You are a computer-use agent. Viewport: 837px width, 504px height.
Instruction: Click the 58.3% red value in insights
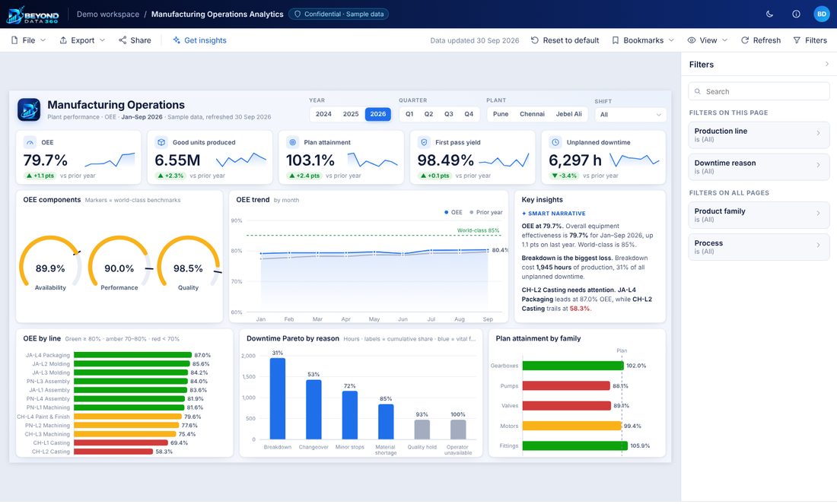coord(581,309)
